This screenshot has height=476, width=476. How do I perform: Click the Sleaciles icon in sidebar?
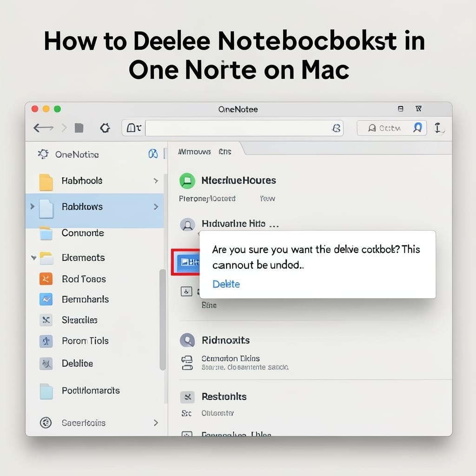(46, 320)
